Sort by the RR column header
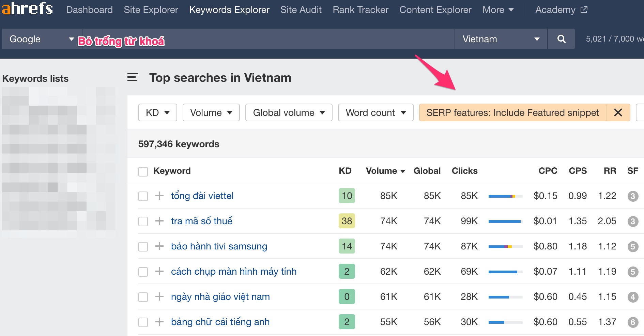644x336 pixels. 610,171
